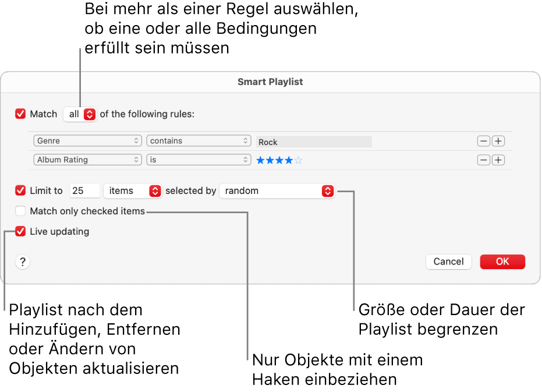Uncheck the Limit to checkbox
The width and height of the screenshot is (542, 392).
[x=21, y=190]
